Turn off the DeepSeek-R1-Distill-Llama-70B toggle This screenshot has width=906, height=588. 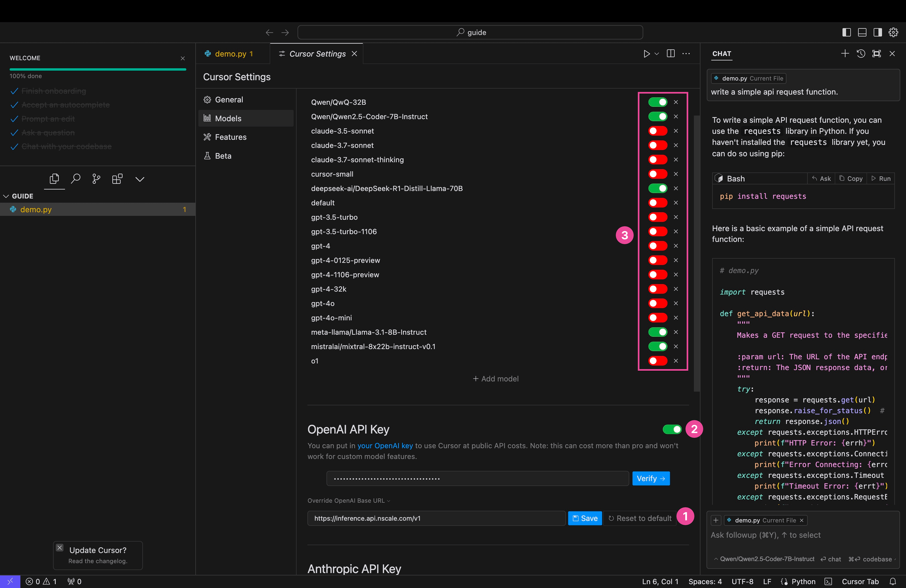click(657, 189)
